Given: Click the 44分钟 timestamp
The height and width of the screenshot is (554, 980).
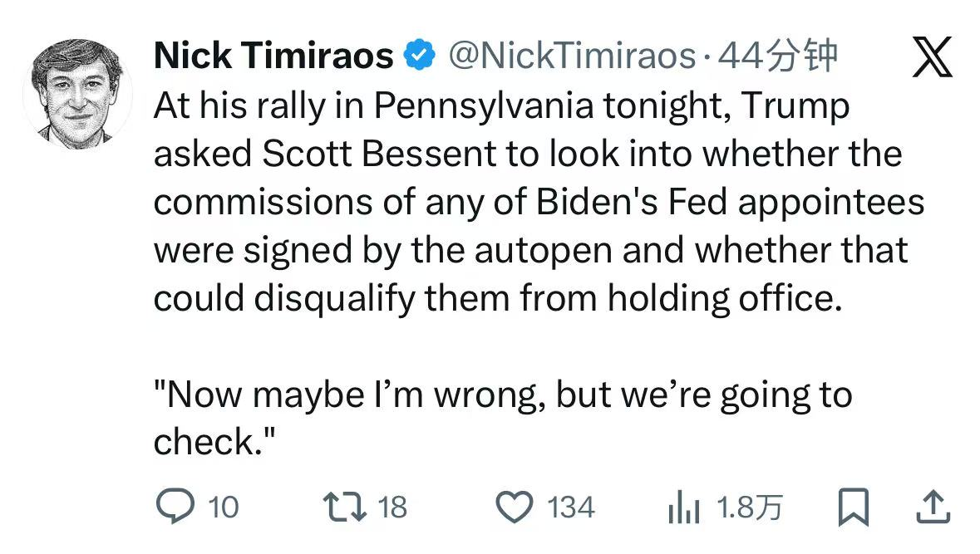Looking at the screenshot, I should tap(777, 56).
